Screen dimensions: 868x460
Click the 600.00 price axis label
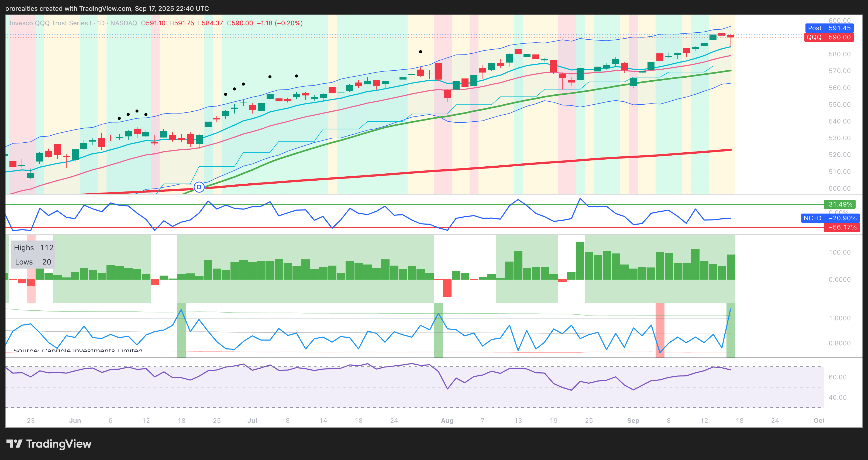tap(839, 20)
